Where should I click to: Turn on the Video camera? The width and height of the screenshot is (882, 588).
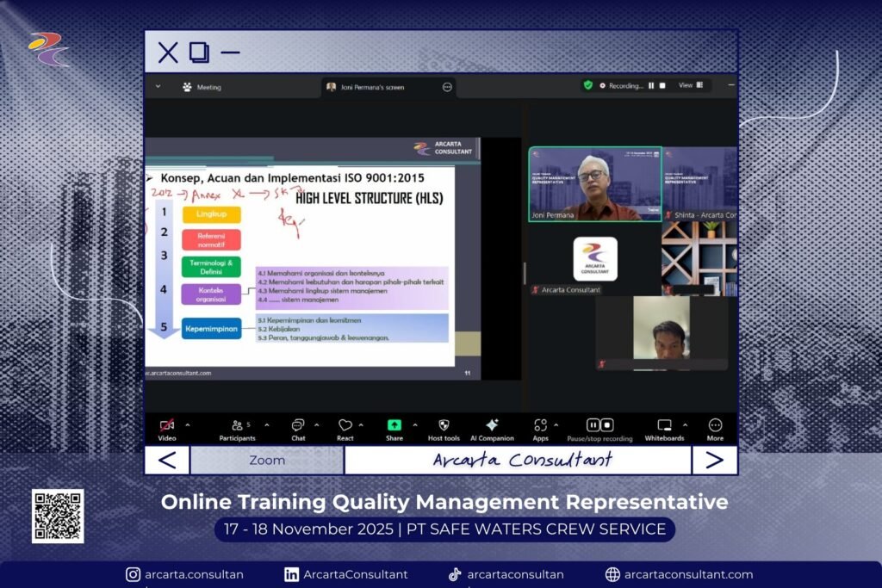[x=167, y=425]
